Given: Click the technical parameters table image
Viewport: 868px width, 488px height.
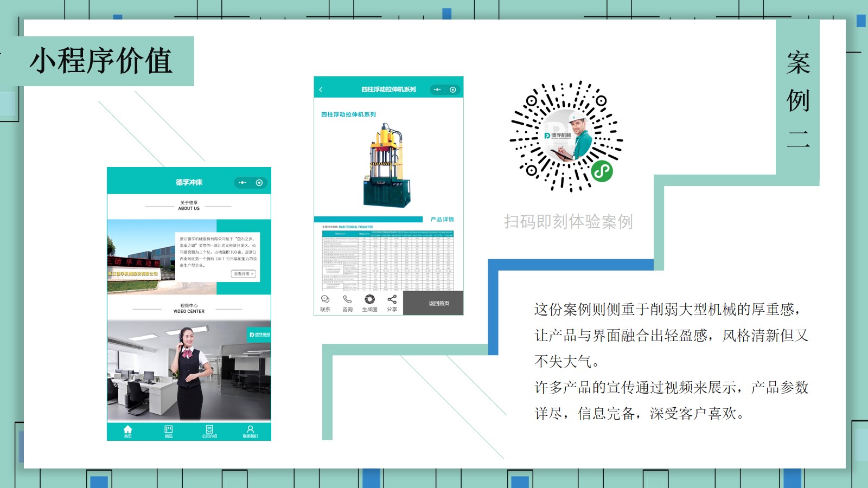Looking at the screenshot, I should point(388,259).
